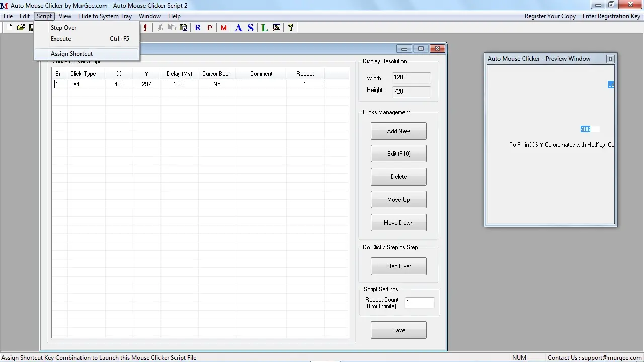
Task: Click the New document toolbar icon
Action: coord(9,28)
